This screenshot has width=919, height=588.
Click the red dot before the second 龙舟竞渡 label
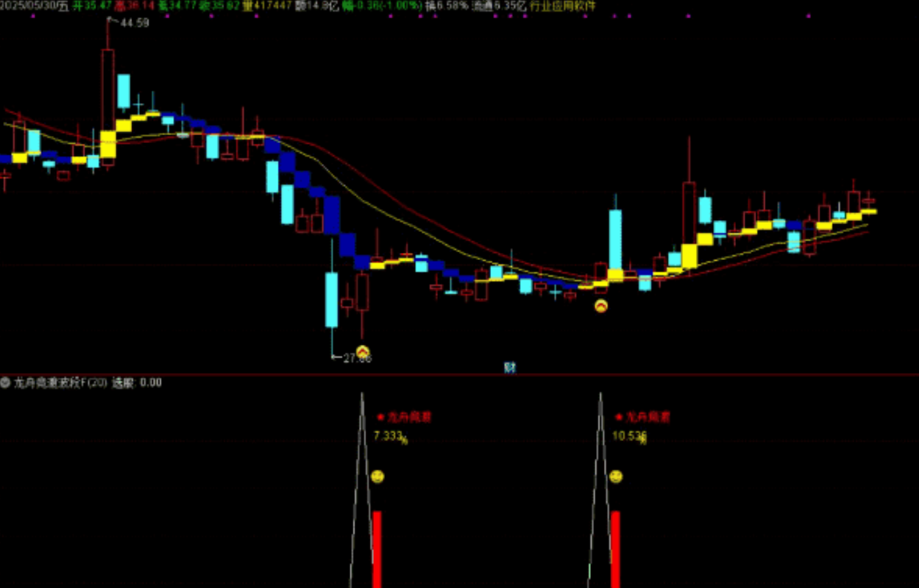click(619, 417)
